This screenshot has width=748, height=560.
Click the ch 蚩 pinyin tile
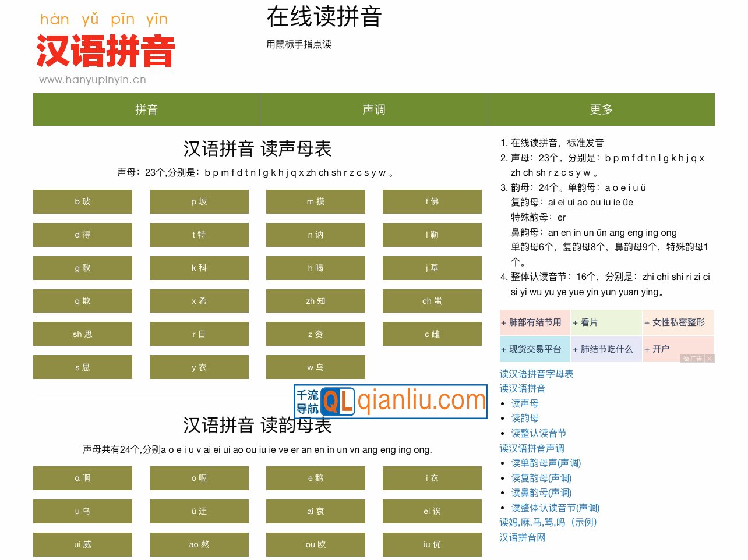pos(432,301)
